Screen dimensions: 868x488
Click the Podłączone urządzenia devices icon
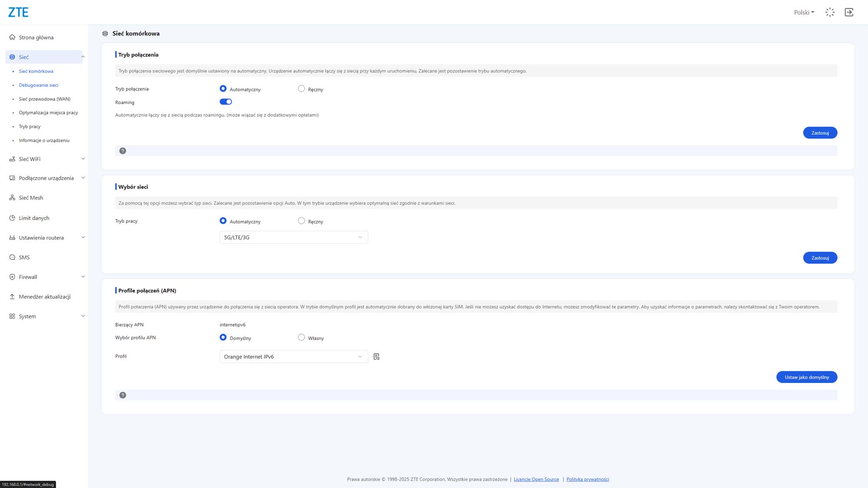pos(12,178)
